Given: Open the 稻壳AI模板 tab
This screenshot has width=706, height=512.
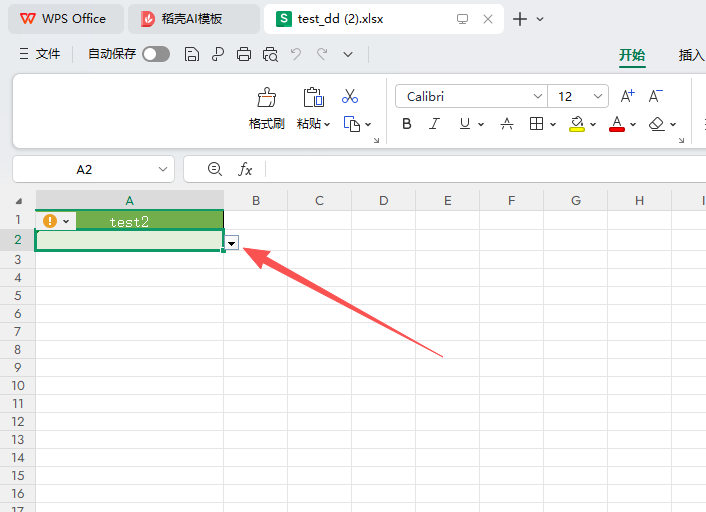Looking at the screenshot, I should click(x=192, y=19).
